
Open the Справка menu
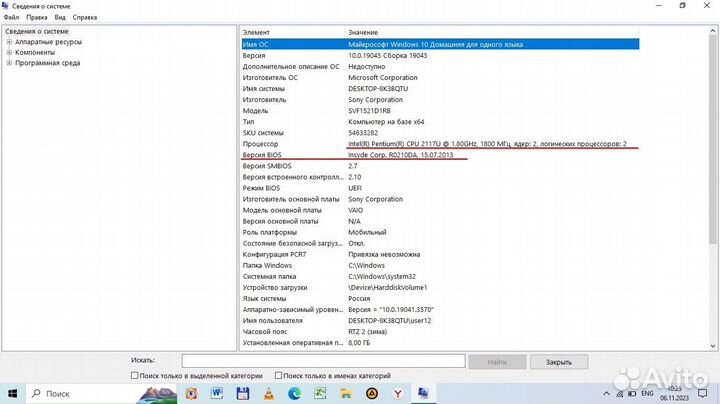tap(84, 17)
